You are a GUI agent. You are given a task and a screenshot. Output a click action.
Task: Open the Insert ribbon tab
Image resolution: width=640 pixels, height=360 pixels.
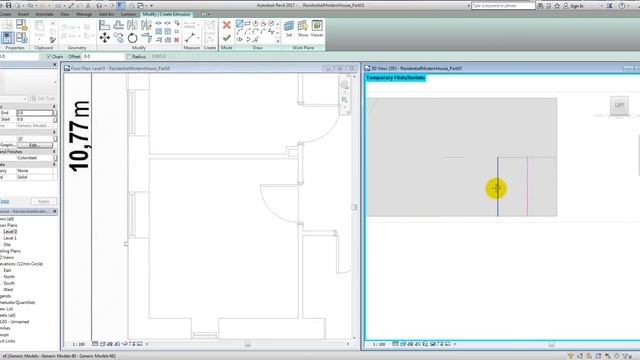pyautogui.click(x=23, y=14)
